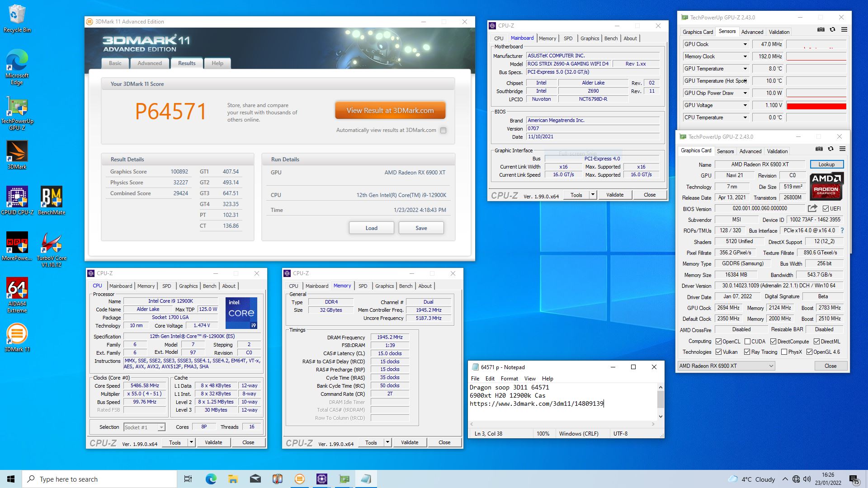Open Socket #1 selection dropdown in CPU-Z
The height and width of the screenshot is (488, 868).
[x=144, y=427]
